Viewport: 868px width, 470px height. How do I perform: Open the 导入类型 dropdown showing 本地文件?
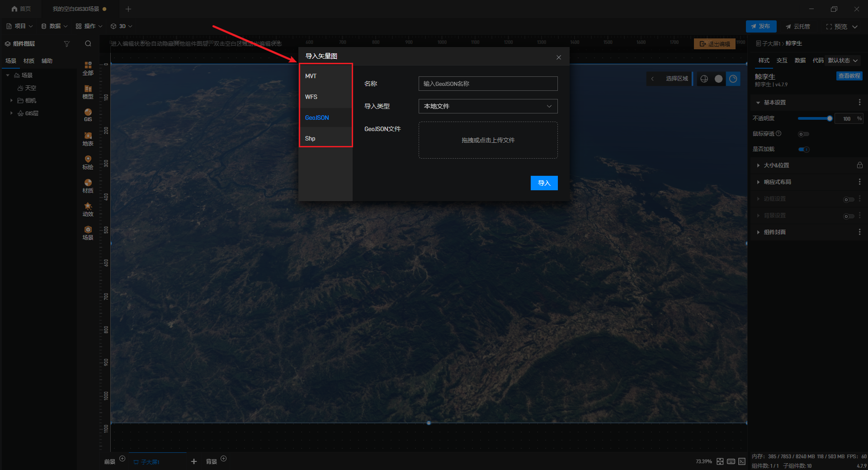click(x=488, y=106)
